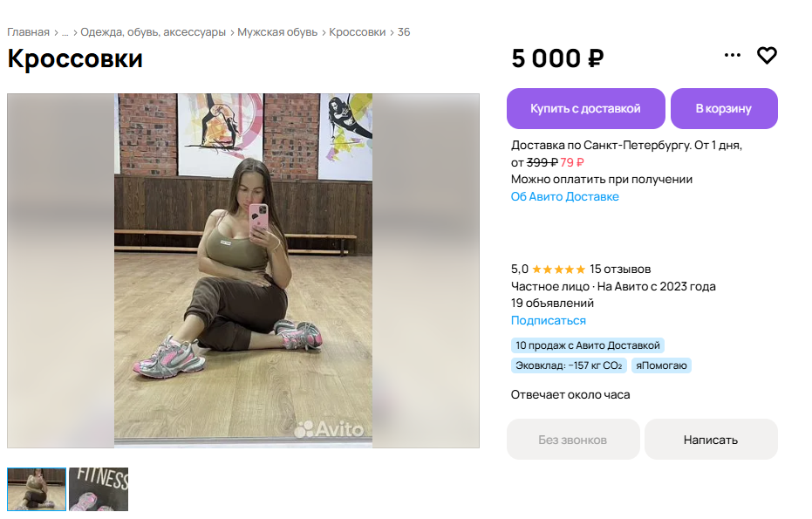View the 15 отзывов reviews
The image size is (812, 519).
[620, 269]
